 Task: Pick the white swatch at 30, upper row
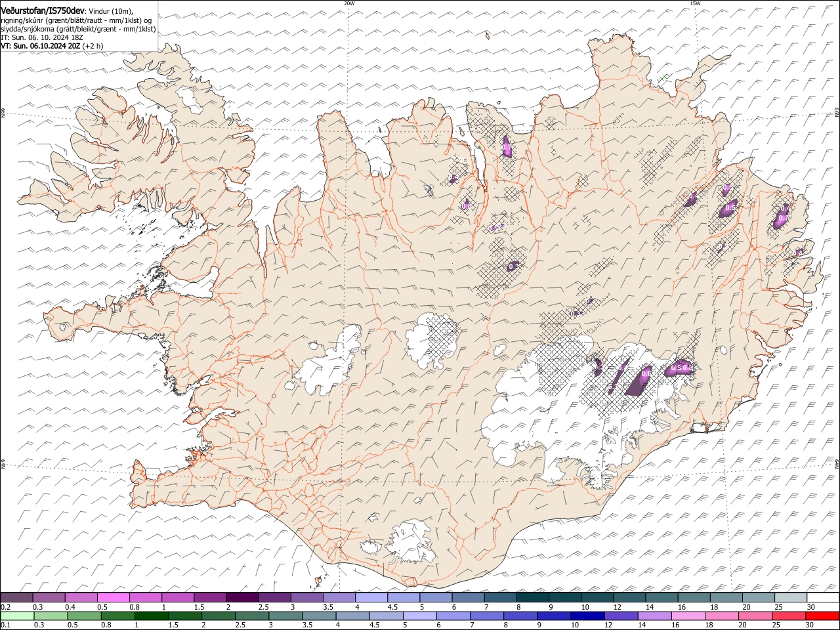tap(823, 598)
